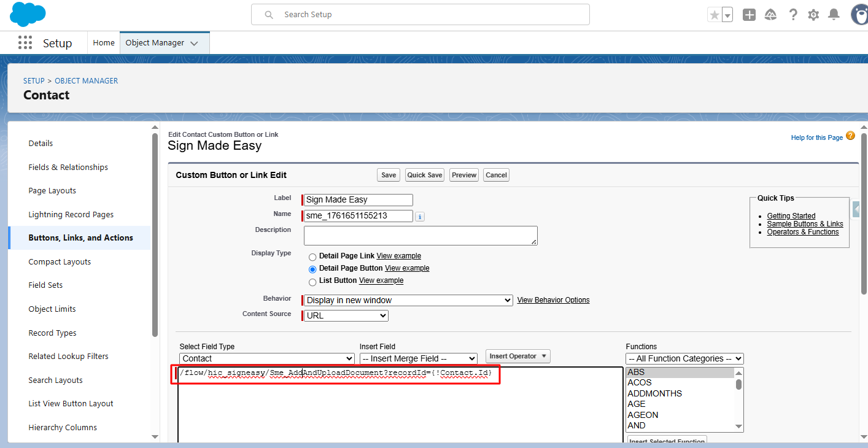The height and width of the screenshot is (448, 868).
Task: Open the App Launcher grid icon
Action: click(x=25, y=42)
